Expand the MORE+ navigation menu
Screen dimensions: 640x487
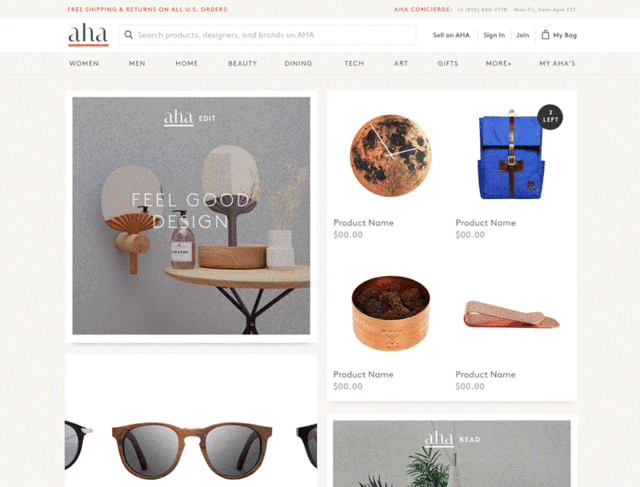(498, 63)
